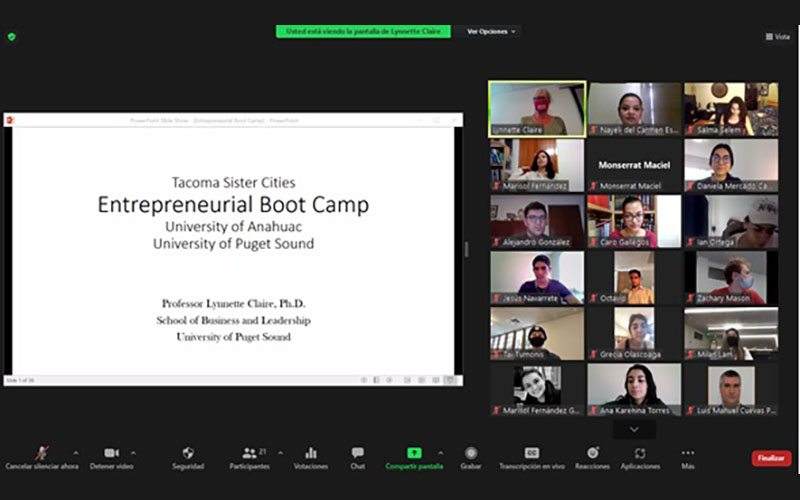Toggle Detener video camera button
The image size is (800, 500).
[x=111, y=453]
